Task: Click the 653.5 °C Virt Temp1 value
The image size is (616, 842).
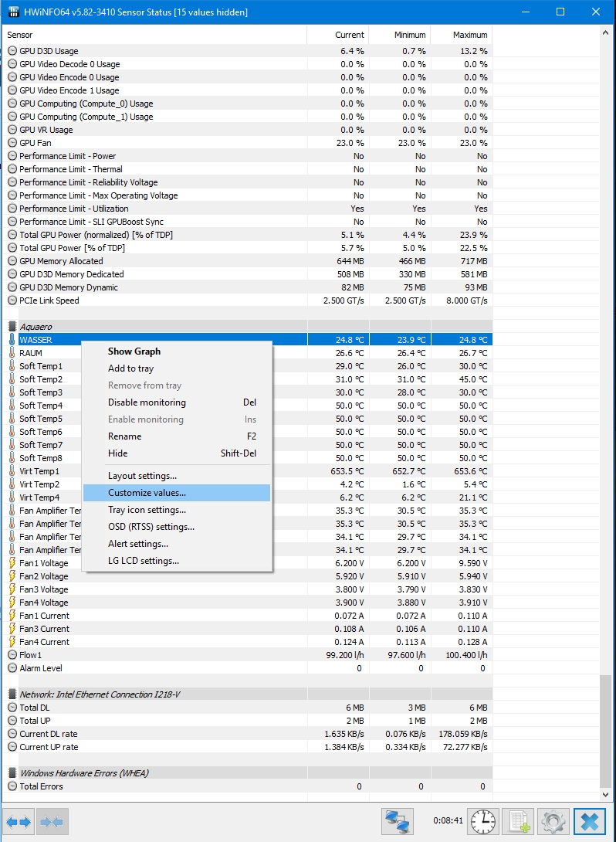Action: tap(347, 471)
